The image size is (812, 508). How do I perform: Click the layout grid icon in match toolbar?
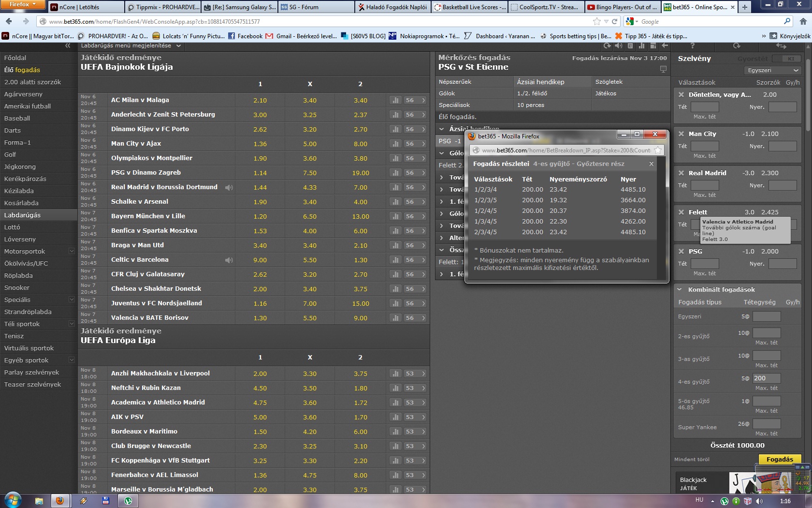(653, 45)
